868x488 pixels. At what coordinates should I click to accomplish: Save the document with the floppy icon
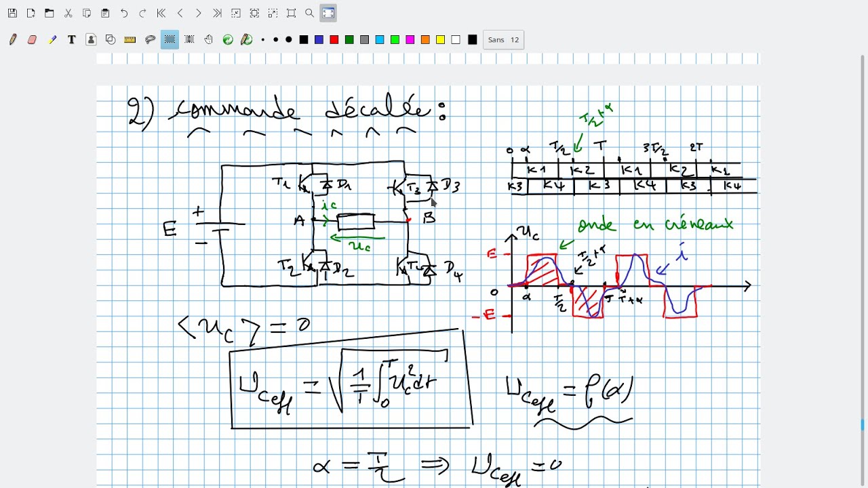coord(12,13)
